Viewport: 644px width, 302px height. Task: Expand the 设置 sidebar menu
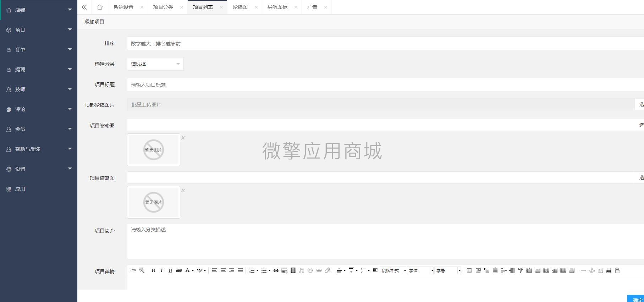click(x=39, y=169)
